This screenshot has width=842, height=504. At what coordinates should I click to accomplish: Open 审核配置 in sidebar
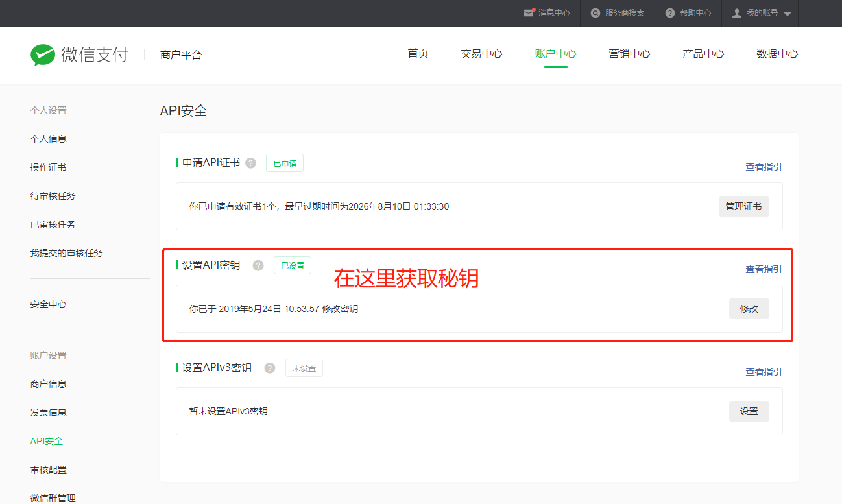click(x=48, y=470)
